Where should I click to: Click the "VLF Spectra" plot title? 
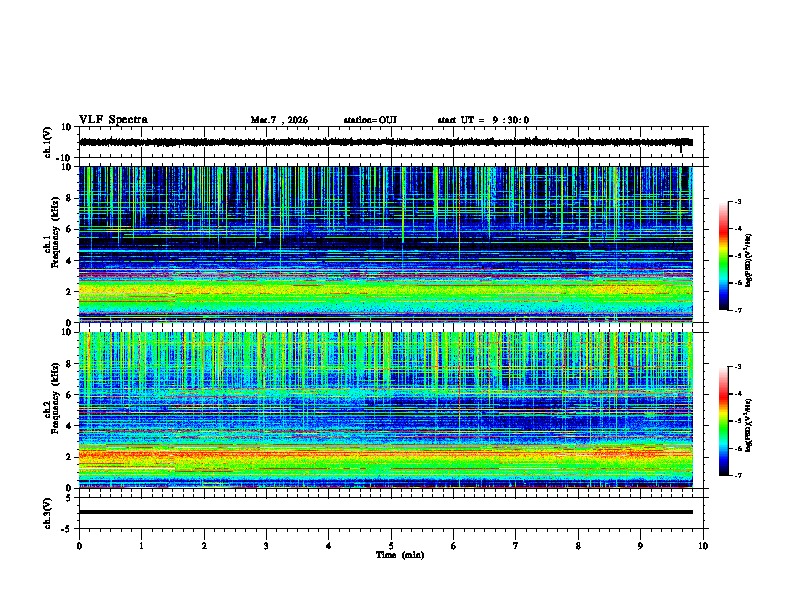113,120
